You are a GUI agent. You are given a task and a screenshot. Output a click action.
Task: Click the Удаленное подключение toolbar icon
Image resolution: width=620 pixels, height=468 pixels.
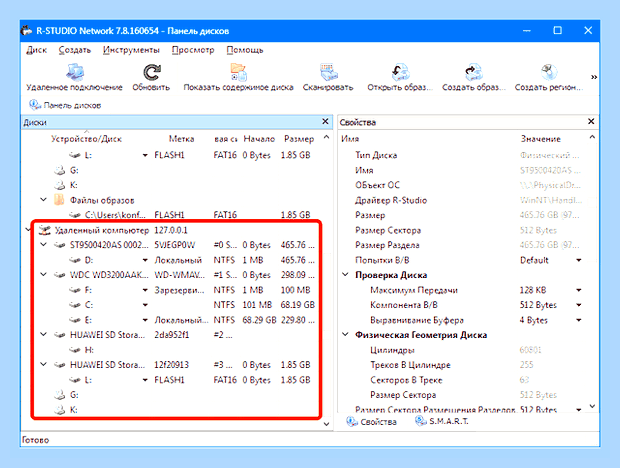coord(75,72)
